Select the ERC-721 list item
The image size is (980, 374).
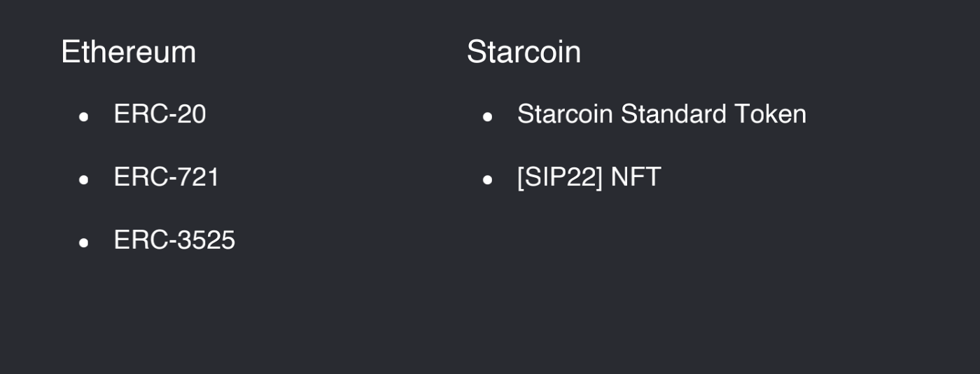[x=167, y=176]
